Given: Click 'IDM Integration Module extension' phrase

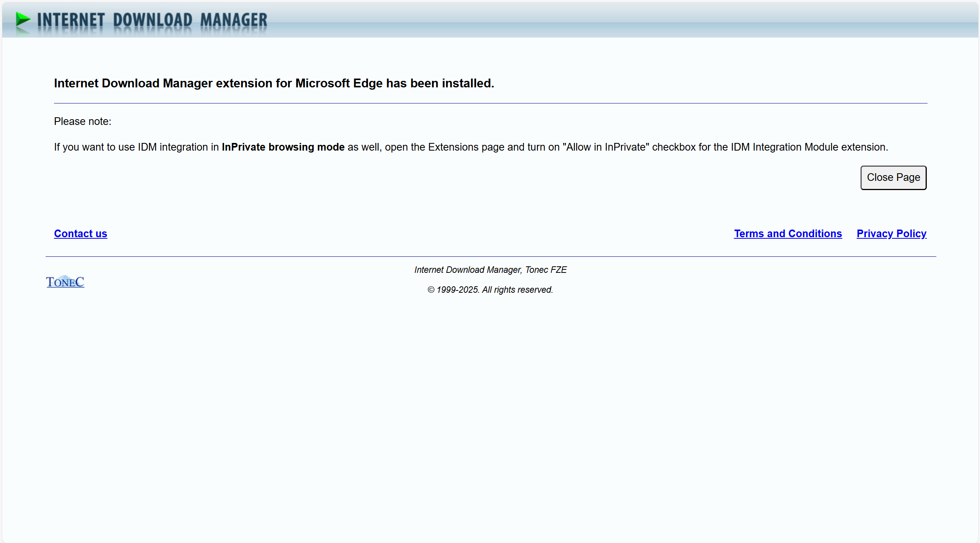Looking at the screenshot, I should tap(808, 147).
